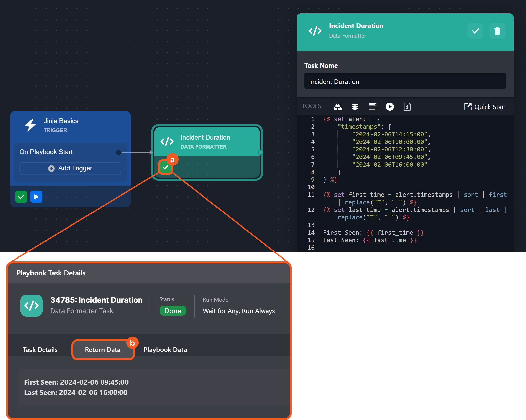Select the Playbook Data tab
526x420 pixels.
point(165,350)
